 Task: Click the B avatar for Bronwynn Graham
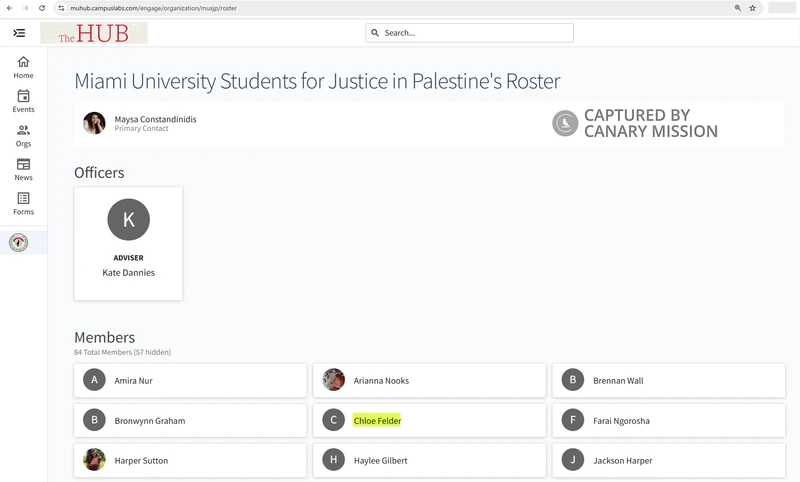[94, 420]
